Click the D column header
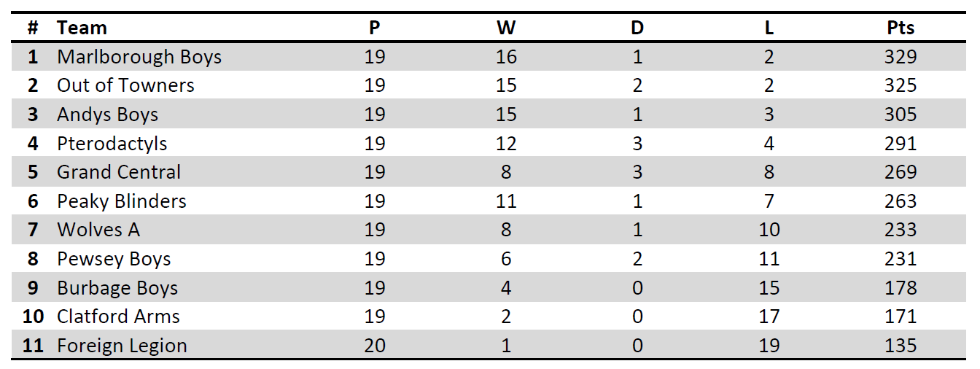980x369 pixels. pos(637,28)
